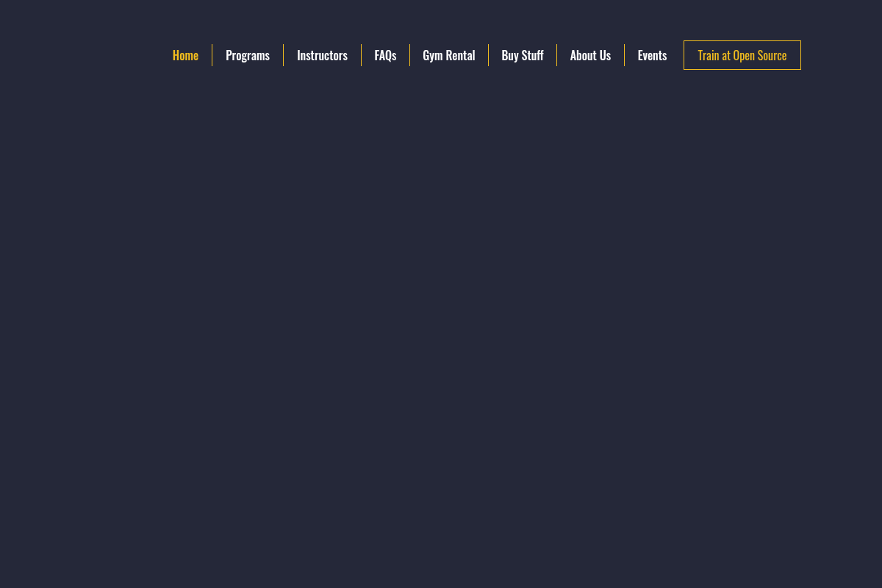Click the Home navigation link
The height and width of the screenshot is (588, 882).
pyautogui.click(x=185, y=55)
